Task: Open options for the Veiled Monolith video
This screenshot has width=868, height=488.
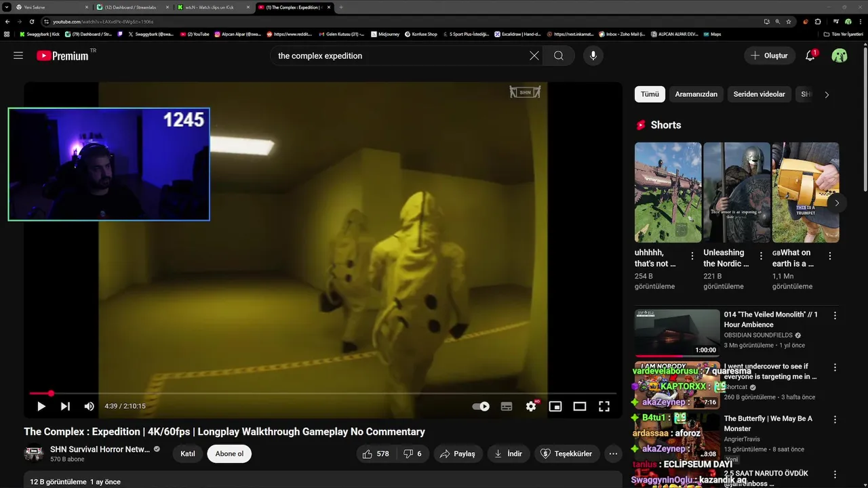Action: (x=835, y=315)
